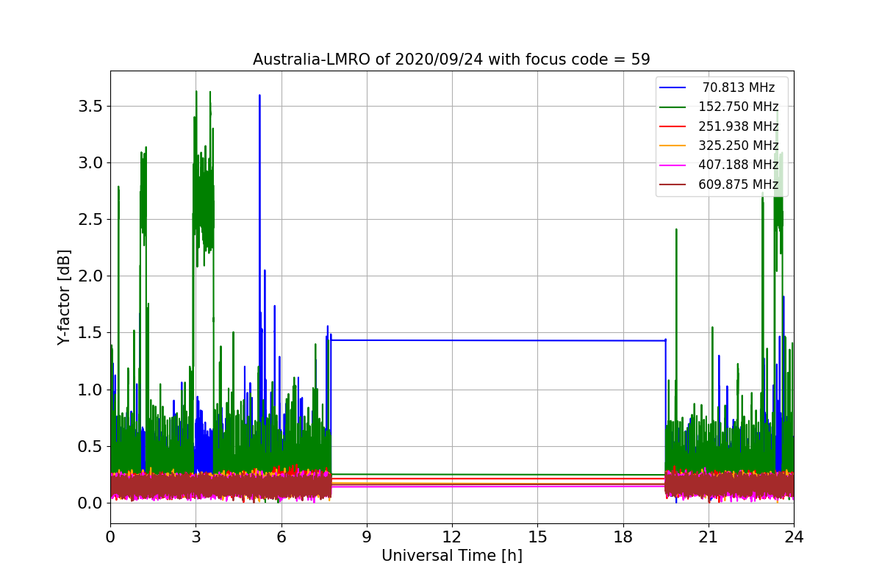
Task: Click the green line sample in legend
Action: coord(673,107)
